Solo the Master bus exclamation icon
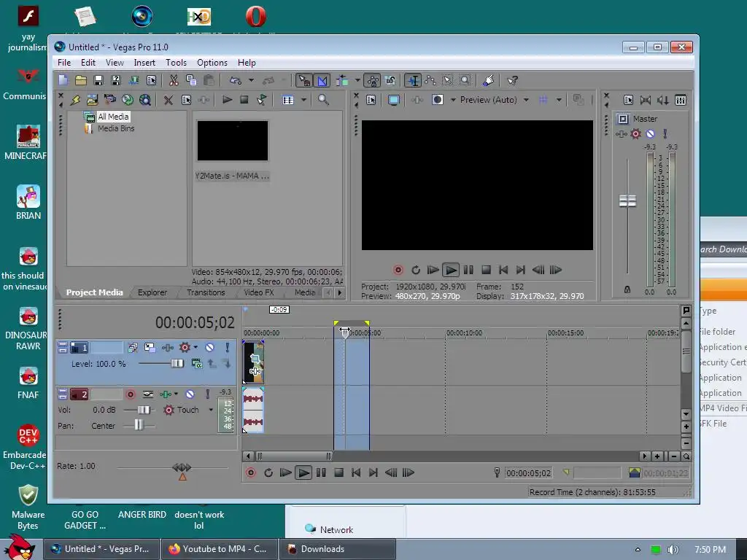This screenshot has height=560, width=747. pyautogui.click(x=665, y=134)
